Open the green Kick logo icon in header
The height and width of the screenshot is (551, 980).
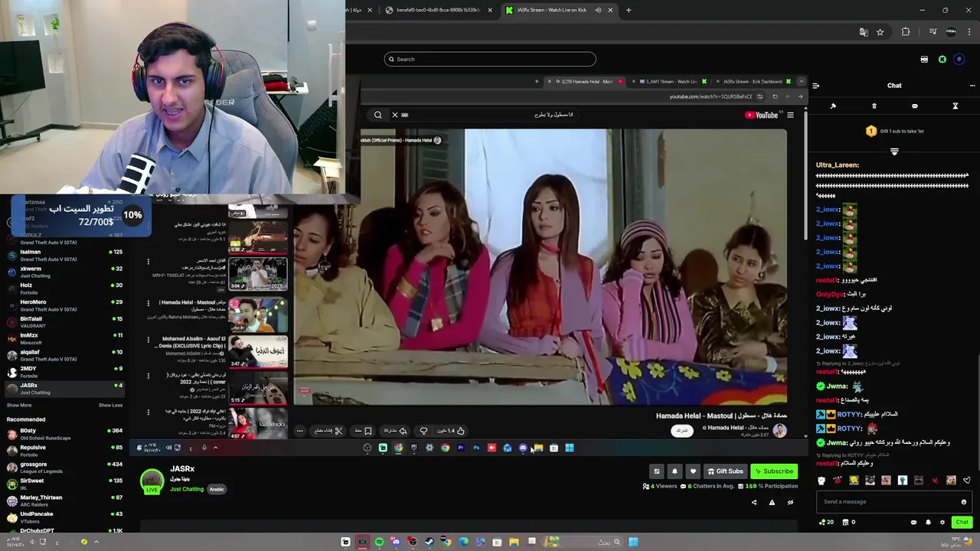coord(942,59)
